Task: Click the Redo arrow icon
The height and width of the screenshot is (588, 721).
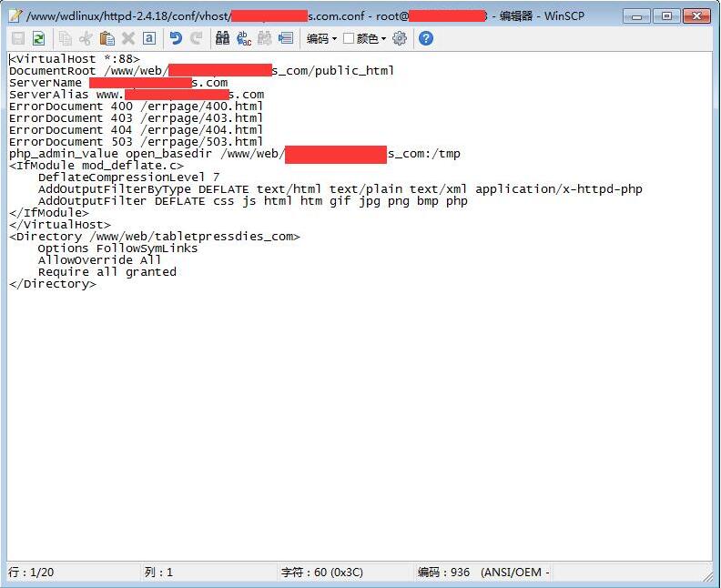Action: (197, 38)
